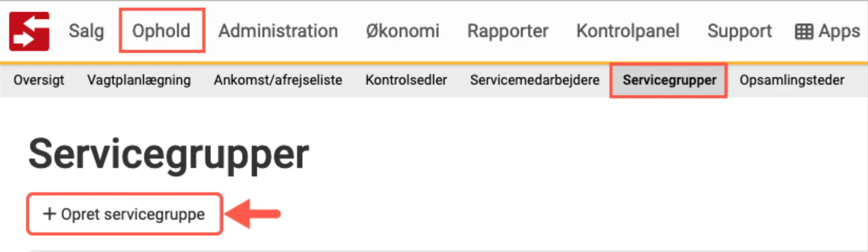The image size is (868, 252).
Task: Select the Salg menu item
Action: coord(85,31)
